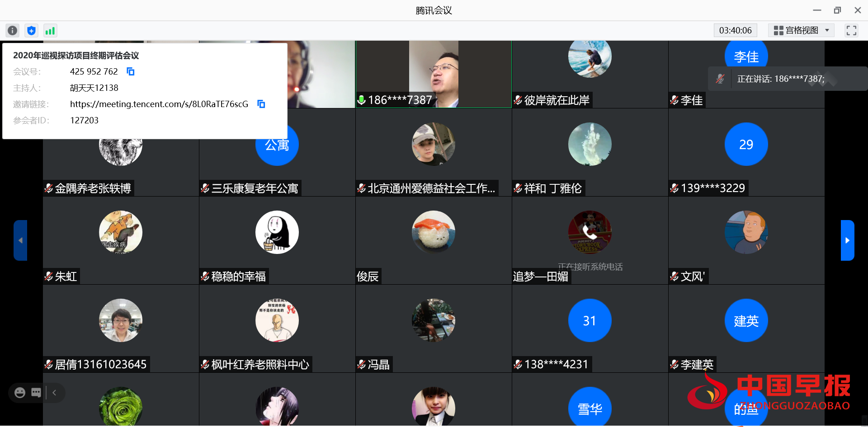Copy the meeting number 425 952 762
Image resolution: width=868 pixels, height=427 pixels.
pyautogui.click(x=131, y=71)
